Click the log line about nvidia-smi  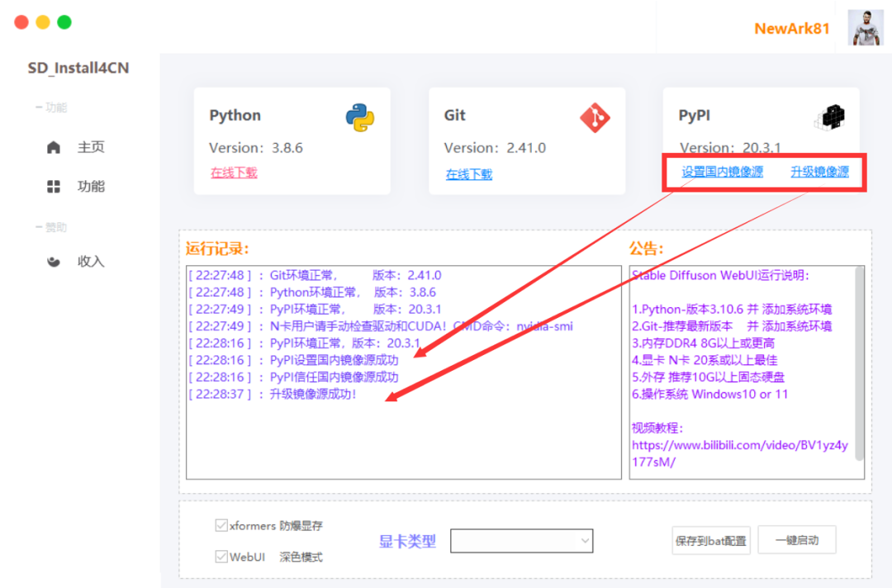pos(381,326)
